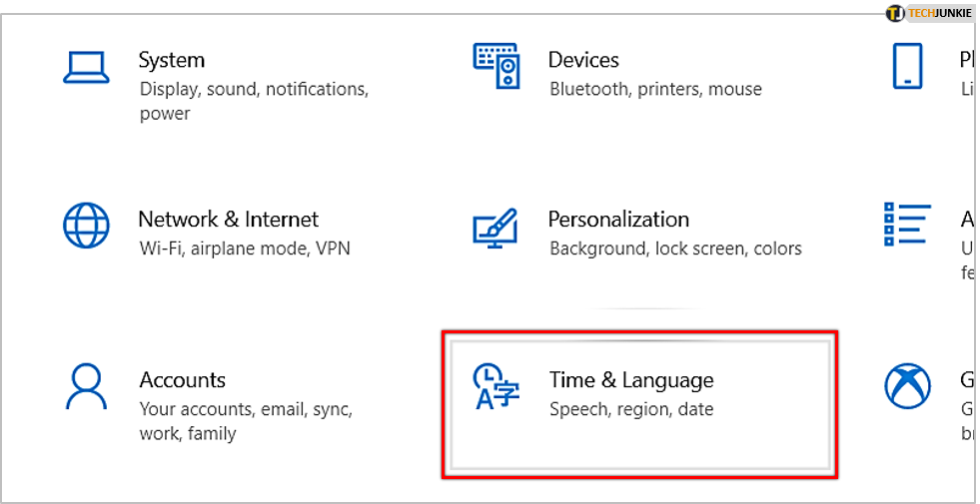Click 'Wi-Fi, airplane mode, VPN' text
The image size is (980, 504).
[x=245, y=249]
